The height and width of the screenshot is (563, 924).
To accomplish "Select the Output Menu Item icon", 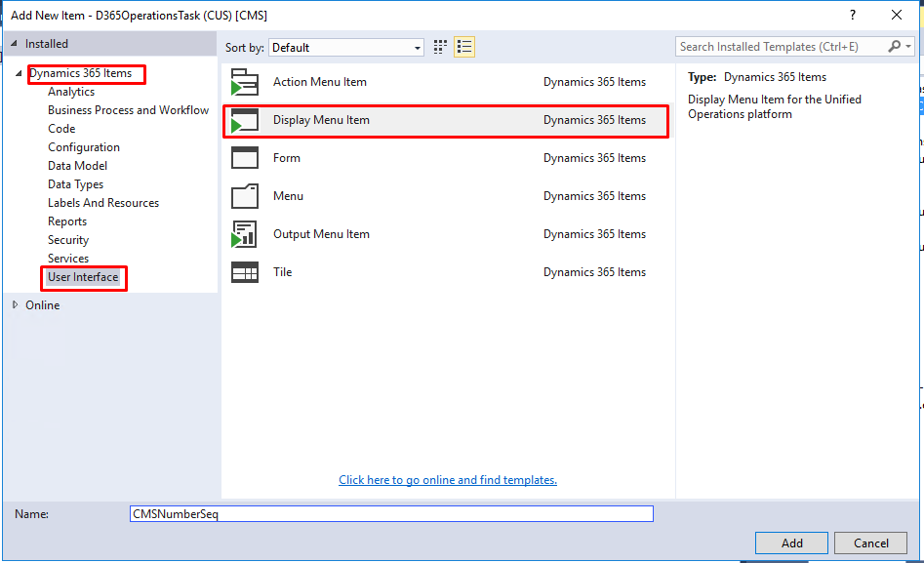I will coord(245,234).
